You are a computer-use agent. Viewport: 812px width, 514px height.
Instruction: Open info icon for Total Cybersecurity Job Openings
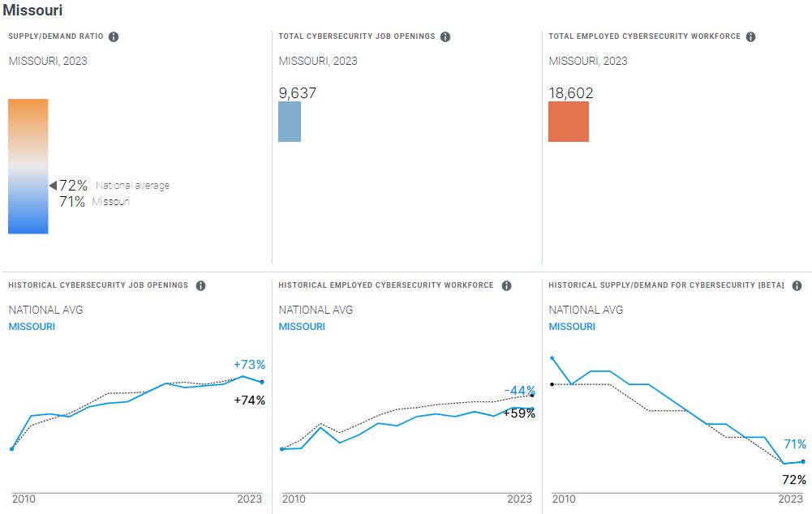click(x=445, y=36)
